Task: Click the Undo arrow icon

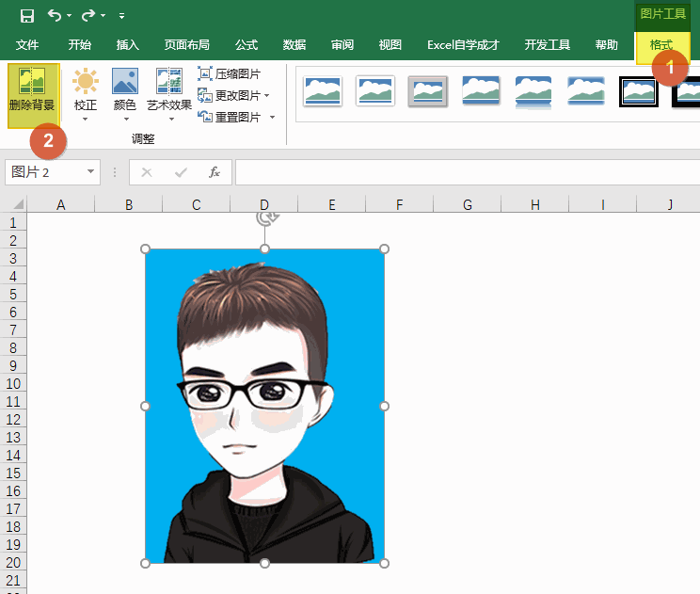Action: [x=55, y=15]
